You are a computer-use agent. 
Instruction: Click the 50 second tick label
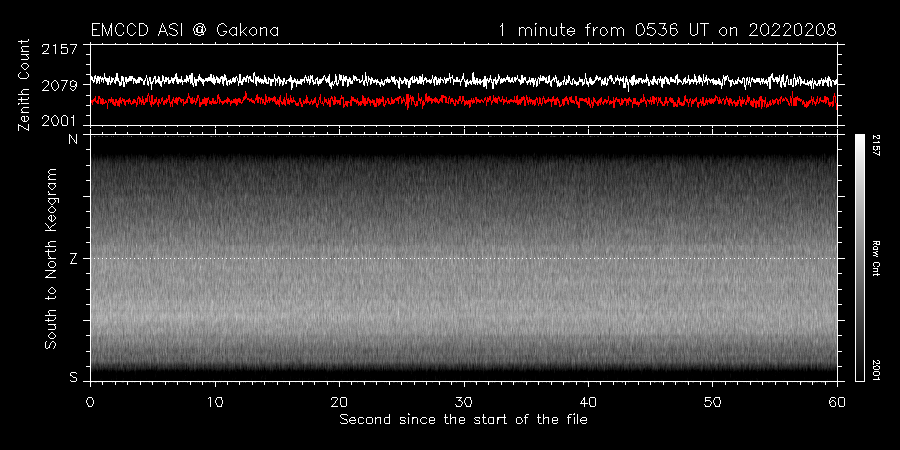pos(713,401)
